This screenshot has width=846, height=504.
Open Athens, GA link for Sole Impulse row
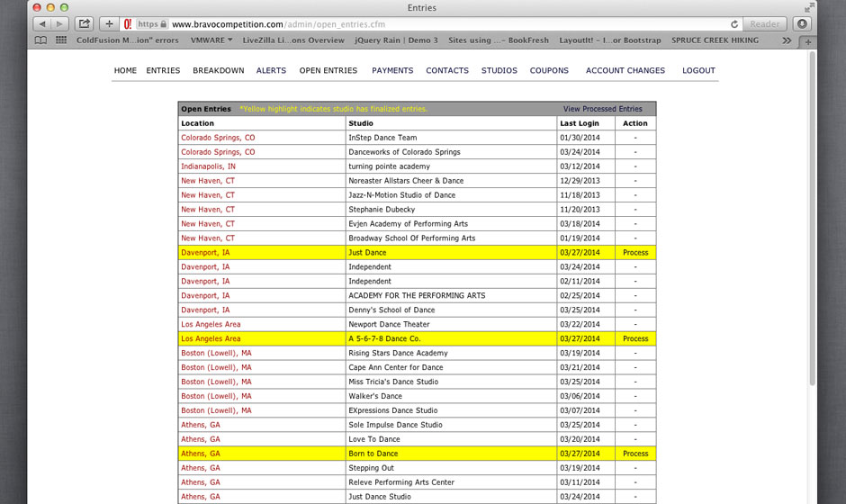point(201,425)
